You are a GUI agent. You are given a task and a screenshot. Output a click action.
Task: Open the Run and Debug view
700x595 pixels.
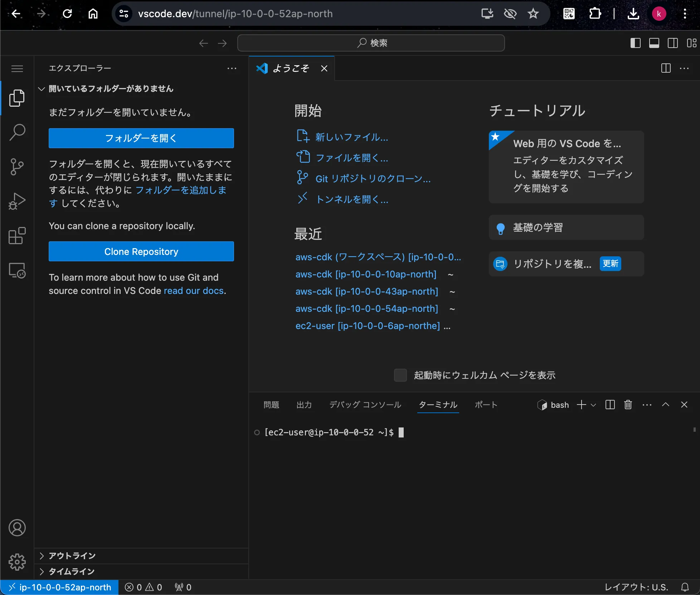(x=17, y=201)
